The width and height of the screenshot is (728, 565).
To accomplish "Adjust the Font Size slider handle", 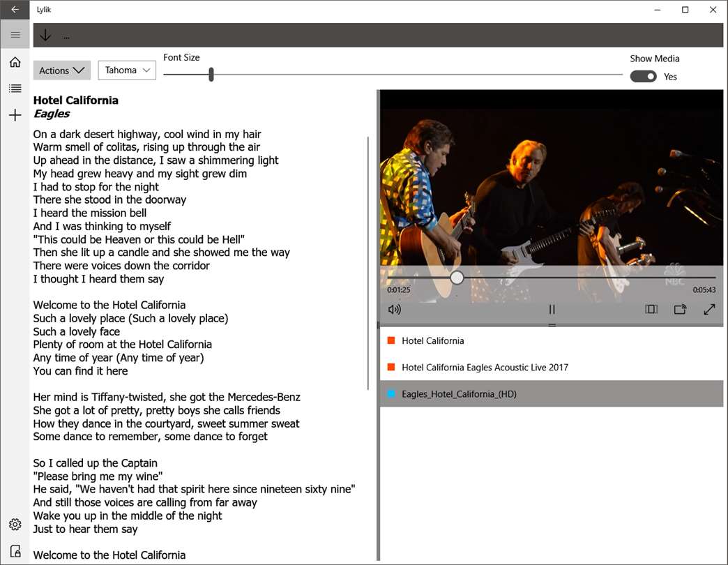I will 211,74.
